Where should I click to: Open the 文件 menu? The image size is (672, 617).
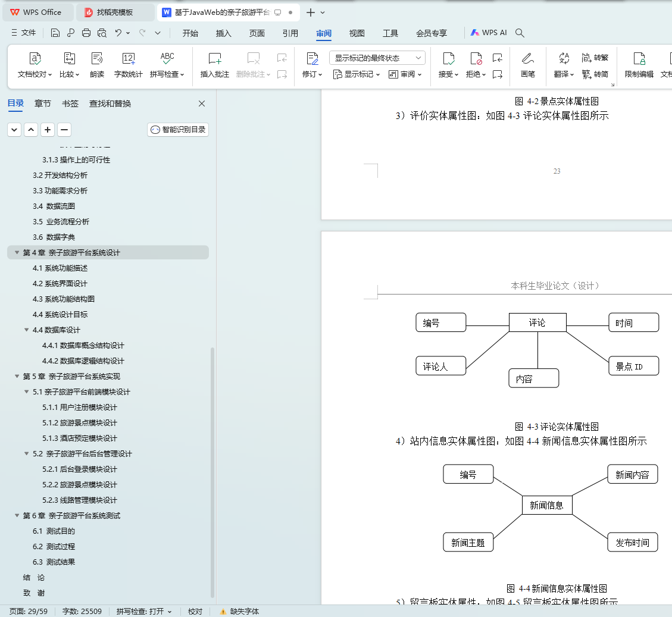24,33
